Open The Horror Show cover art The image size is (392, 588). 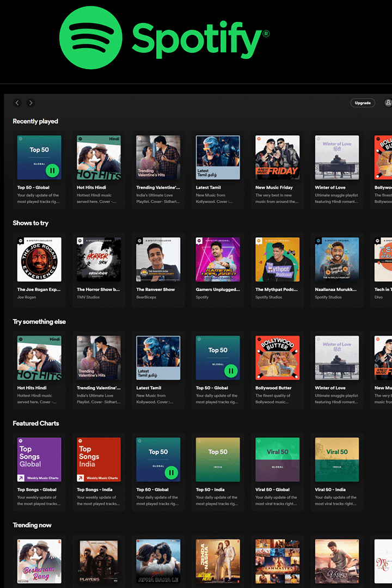(x=99, y=260)
